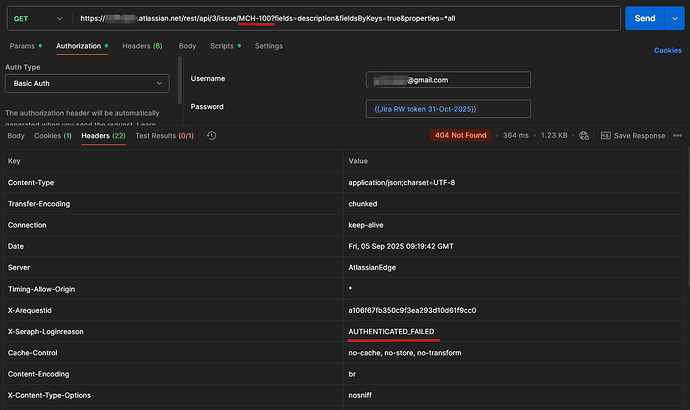Switch to the request Body tab

click(x=188, y=46)
